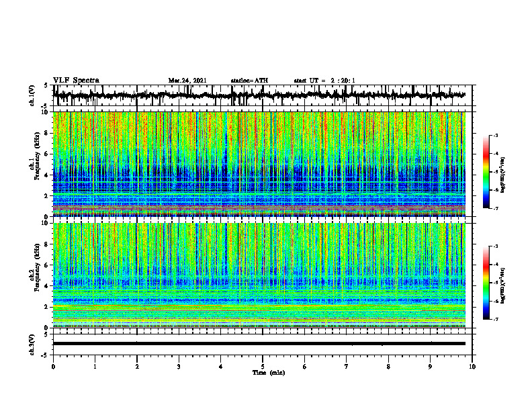
Task: Click time axis tick label "1"
Action: [95, 367]
